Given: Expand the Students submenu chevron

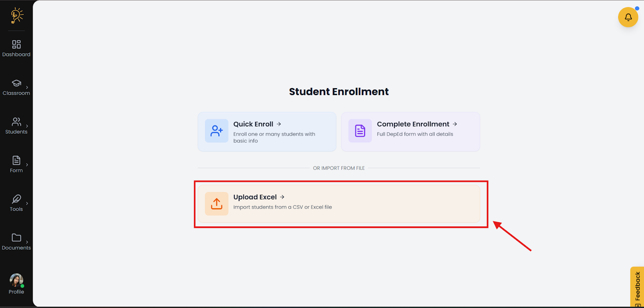Looking at the screenshot, I should point(27,126).
